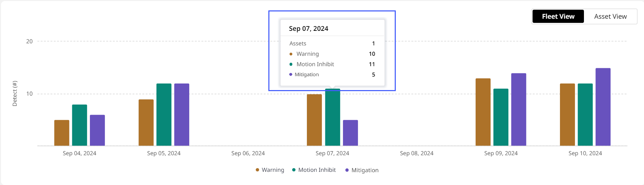The image size is (644, 185).
Task: Select the Sep 07 Warning bar
Action: click(x=314, y=120)
